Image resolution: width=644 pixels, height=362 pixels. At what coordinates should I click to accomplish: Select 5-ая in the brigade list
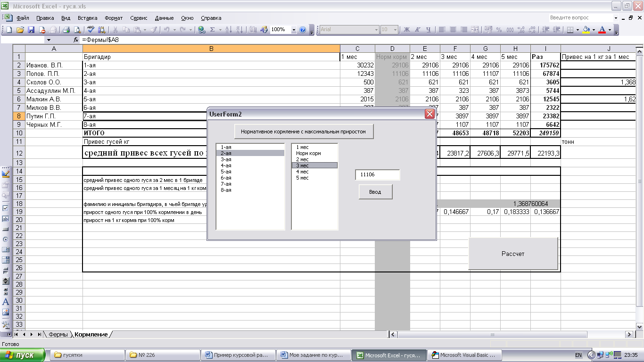(x=226, y=172)
